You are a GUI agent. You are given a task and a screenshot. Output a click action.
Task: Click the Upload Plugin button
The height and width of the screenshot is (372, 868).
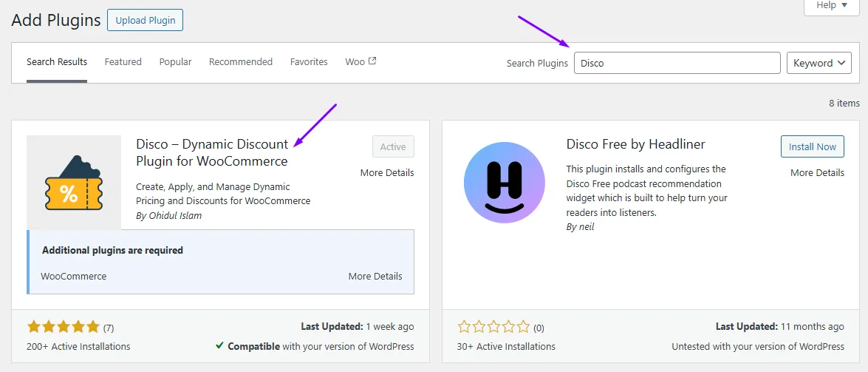(x=145, y=21)
